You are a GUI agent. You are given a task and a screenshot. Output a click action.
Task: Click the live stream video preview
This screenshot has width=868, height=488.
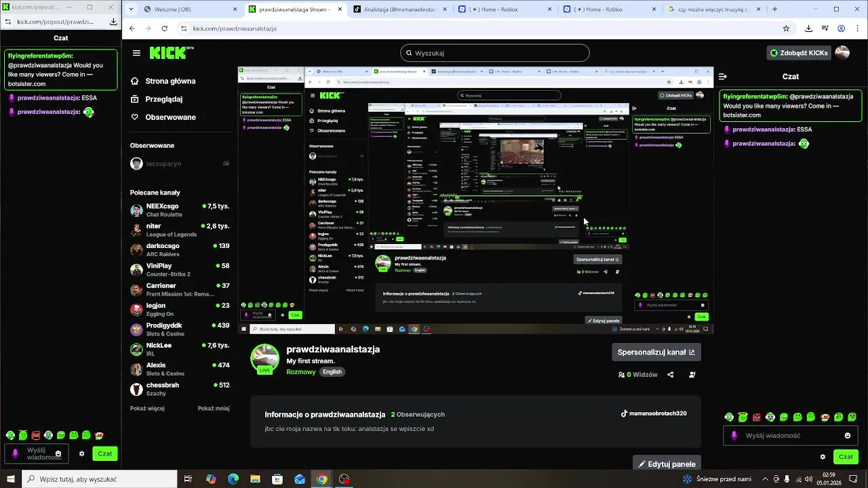coord(475,201)
